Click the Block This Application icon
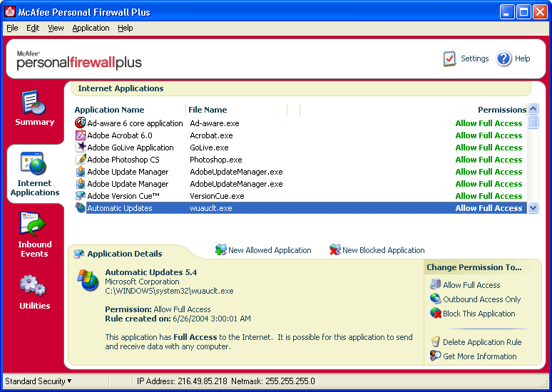The height and width of the screenshot is (392, 552). coord(436,313)
